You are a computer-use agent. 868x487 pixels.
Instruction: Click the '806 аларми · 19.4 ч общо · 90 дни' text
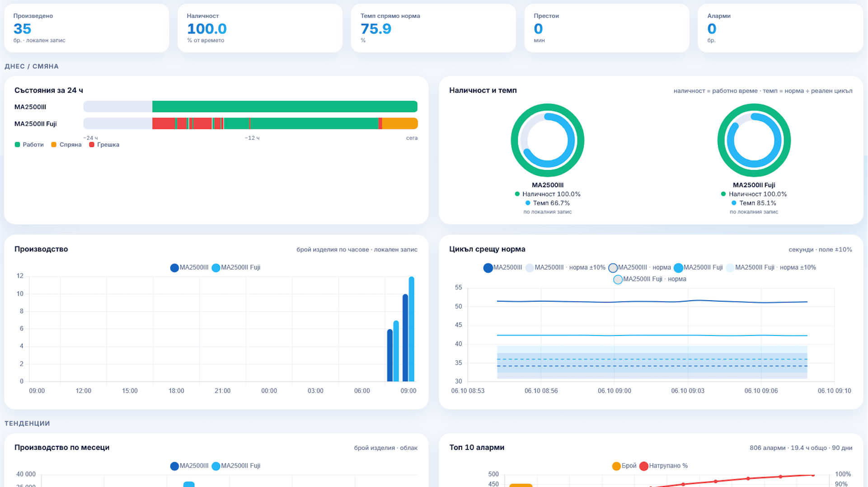(x=801, y=448)
